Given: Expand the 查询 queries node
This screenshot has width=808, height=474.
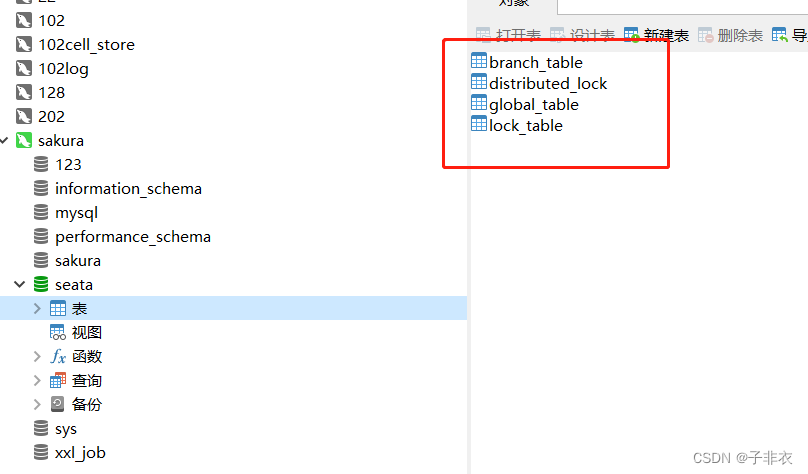Looking at the screenshot, I should tap(37, 380).
